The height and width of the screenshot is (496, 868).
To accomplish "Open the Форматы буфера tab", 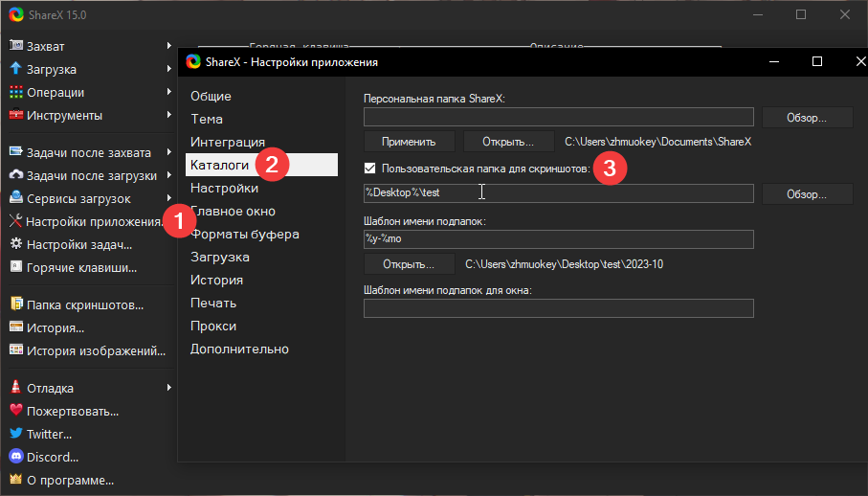I will [x=261, y=235].
